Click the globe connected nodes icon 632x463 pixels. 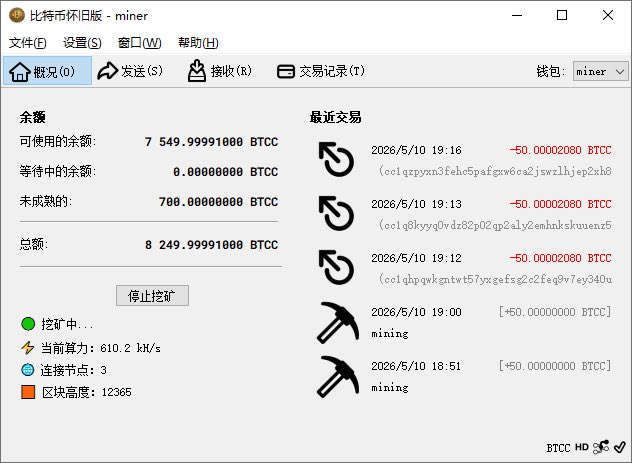pyautogui.click(x=28, y=370)
